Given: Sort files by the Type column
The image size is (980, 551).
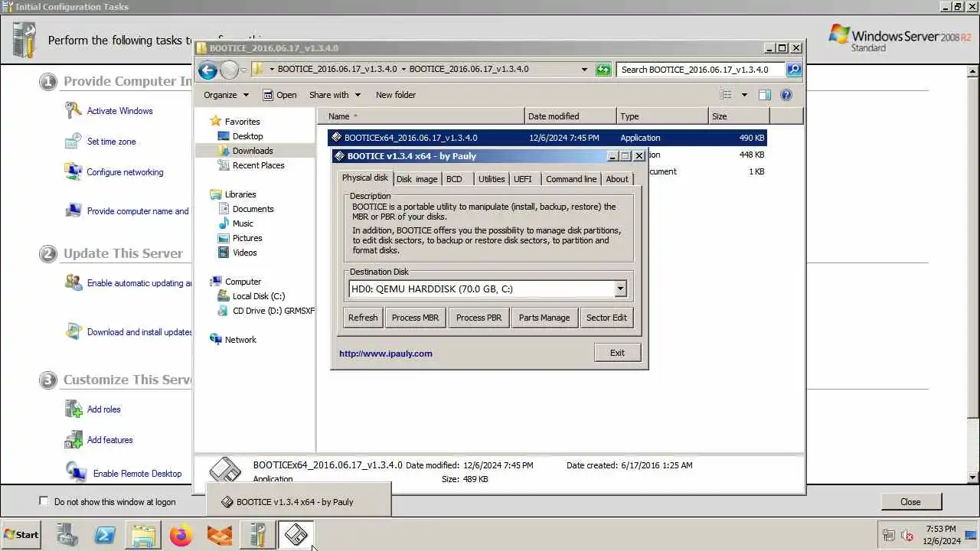Looking at the screenshot, I should click(x=662, y=116).
